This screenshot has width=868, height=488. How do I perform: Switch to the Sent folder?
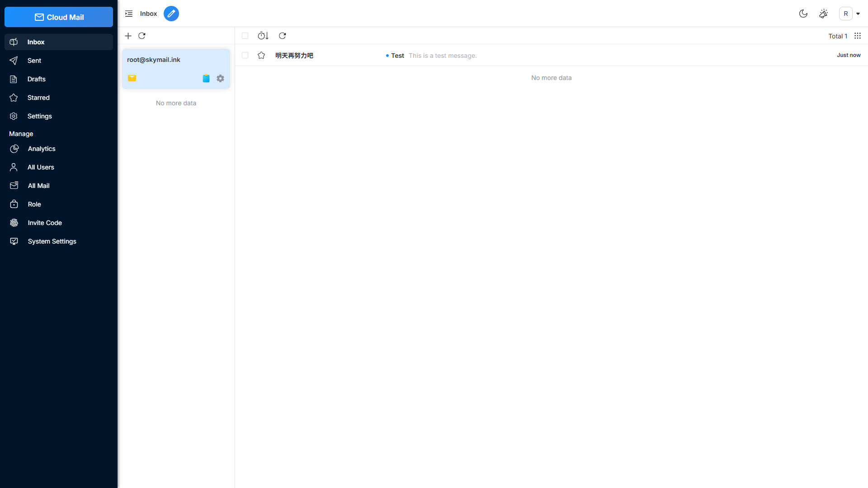pos(35,61)
